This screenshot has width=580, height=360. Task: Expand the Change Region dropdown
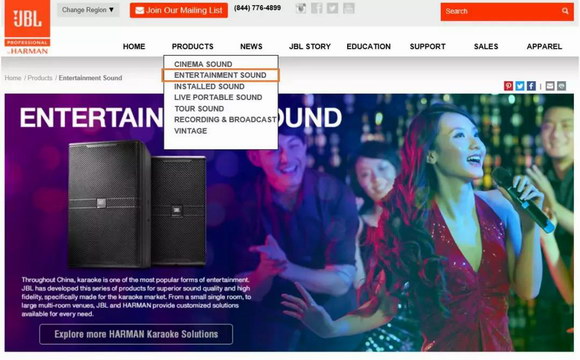(88, 10)
